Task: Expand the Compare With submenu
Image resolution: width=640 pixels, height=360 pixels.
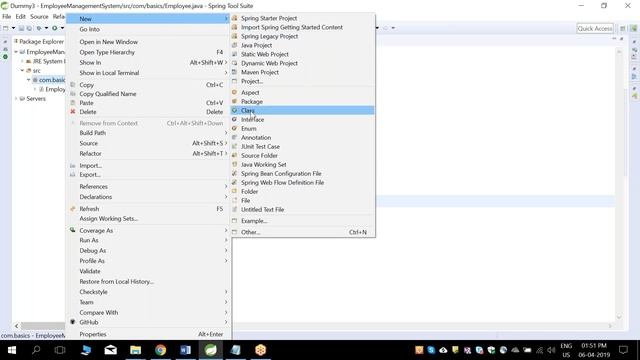Action: tap(148, 312)
